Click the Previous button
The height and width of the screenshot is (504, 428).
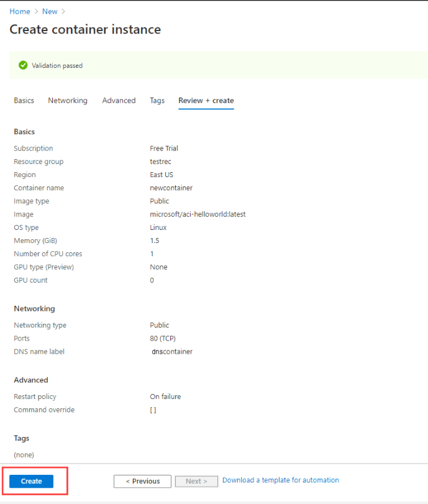click(142, 481)
